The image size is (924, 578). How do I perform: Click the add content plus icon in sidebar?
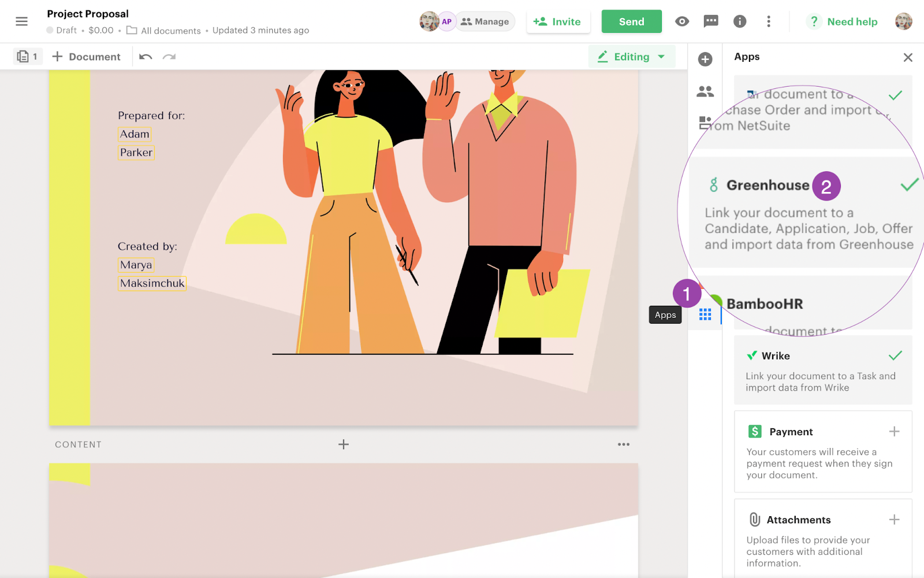coord(705,59)
